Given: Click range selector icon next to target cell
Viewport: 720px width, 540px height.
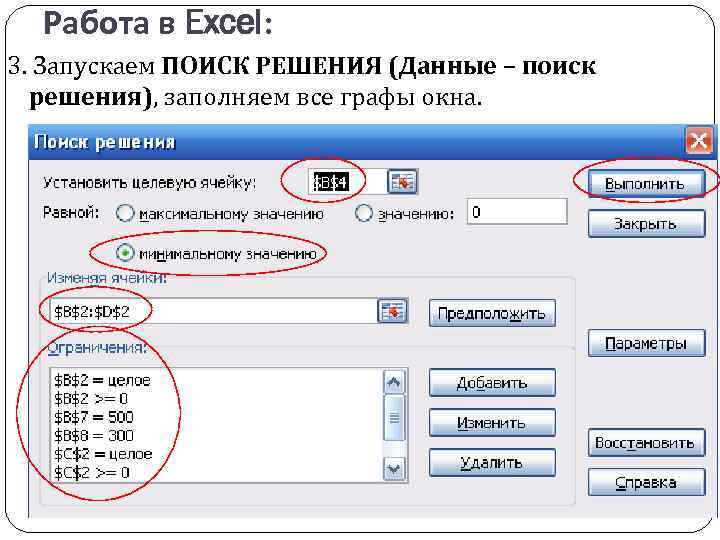Looking at the screenshot, I should [x=402, y=182].
